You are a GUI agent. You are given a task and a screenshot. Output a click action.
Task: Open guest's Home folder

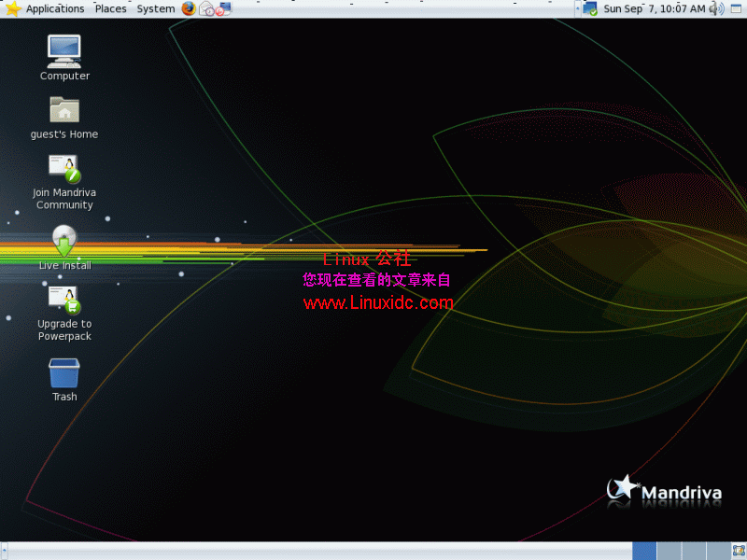point(63,112)
